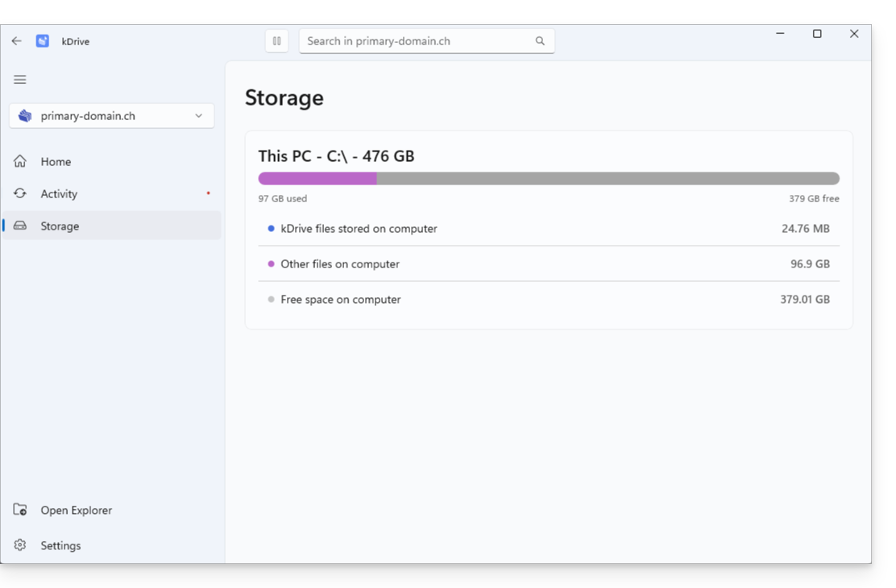Click the Home house icon
The height and width of the screenshot is (588, 896).
20,162
